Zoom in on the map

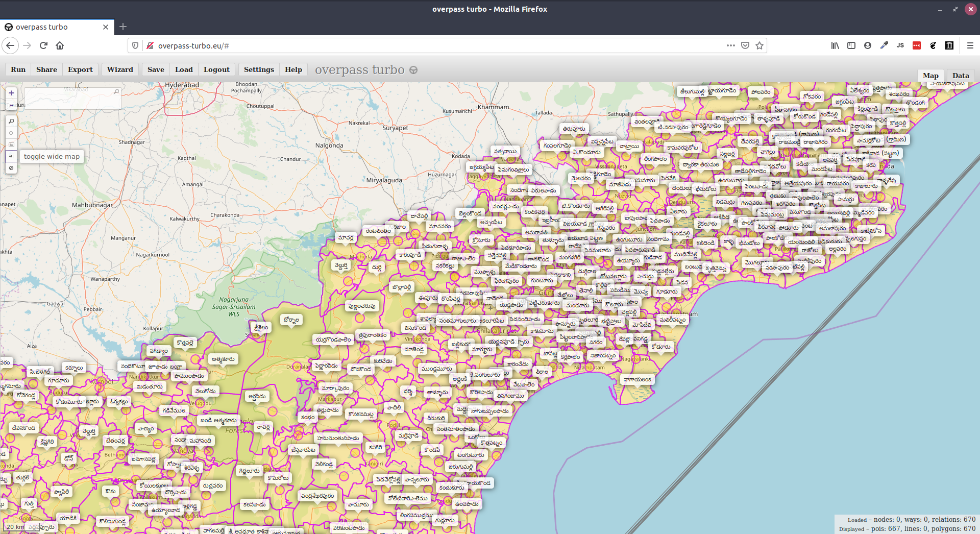click(11, 93)
